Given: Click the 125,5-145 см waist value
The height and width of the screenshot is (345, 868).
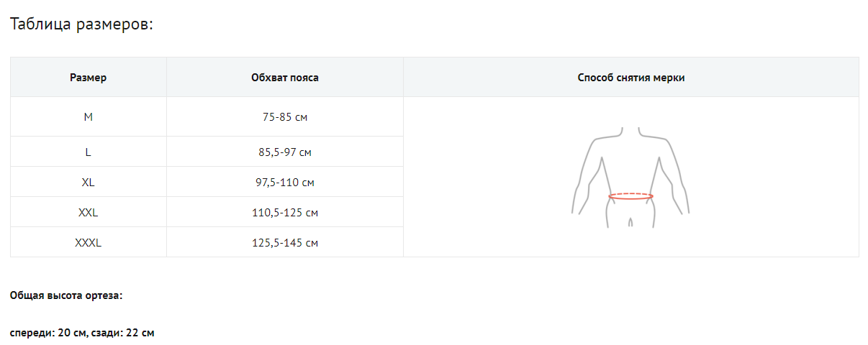Looking at the screenshot, I should coord(285,243).
